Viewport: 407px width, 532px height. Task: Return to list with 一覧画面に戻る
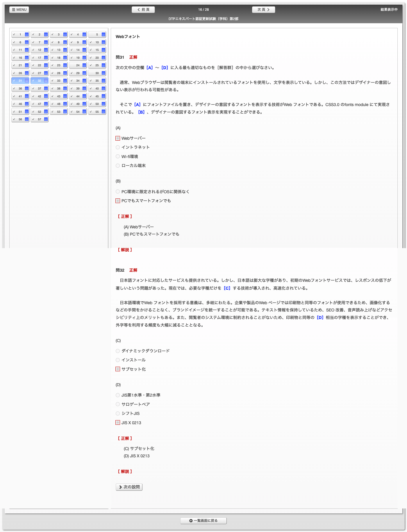coord(203,521)
